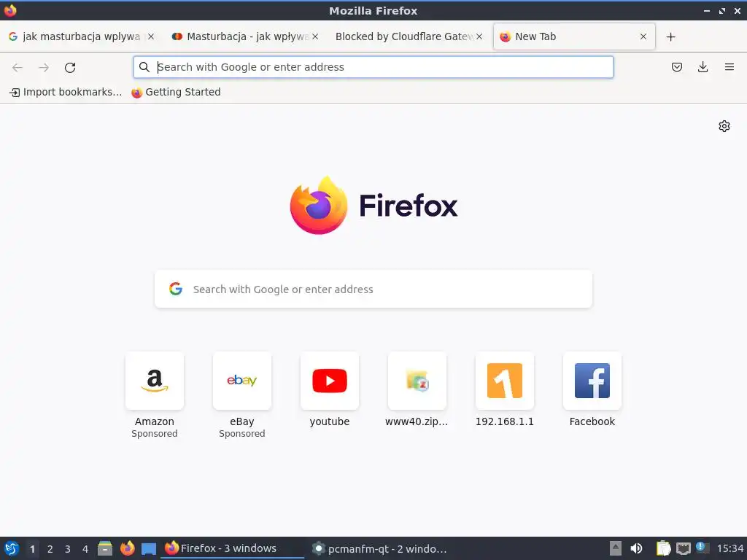Select the New Tab tab

coord(574,36)
